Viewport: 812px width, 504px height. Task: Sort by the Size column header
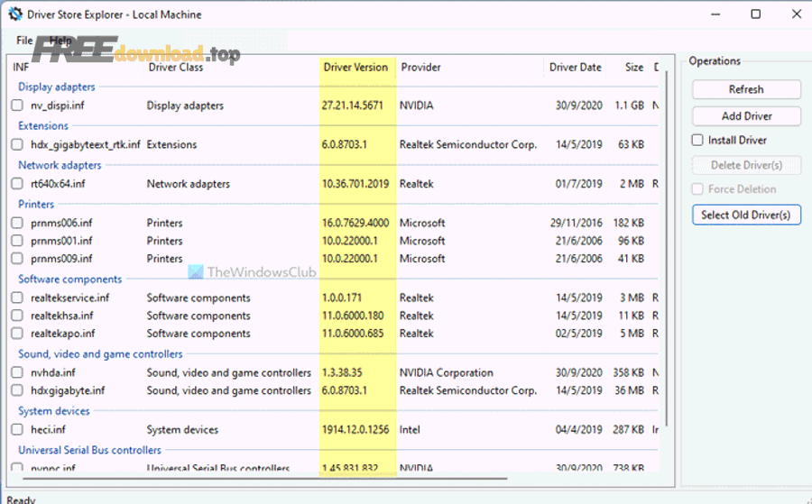[634, 68]
